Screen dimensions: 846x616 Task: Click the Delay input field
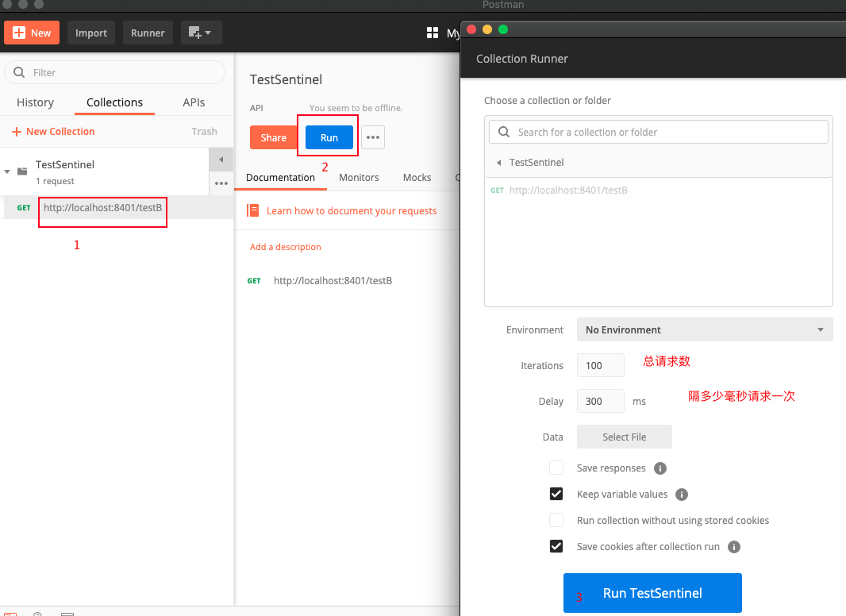click(601, 401)
